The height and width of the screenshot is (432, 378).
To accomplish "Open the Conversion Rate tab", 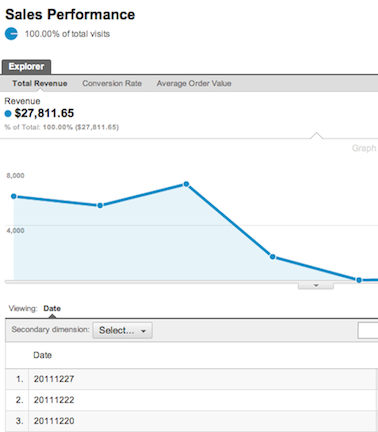I will pos(112,83).
